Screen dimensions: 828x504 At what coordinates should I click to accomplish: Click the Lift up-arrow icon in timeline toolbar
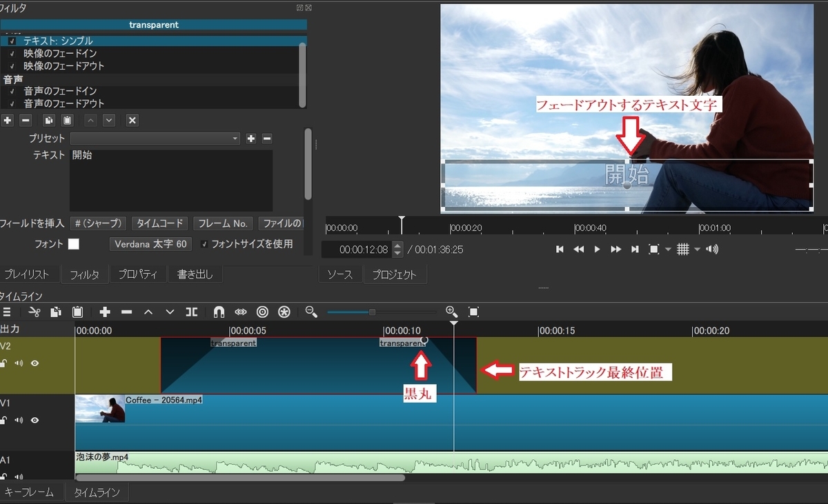[x=148, y=312]
